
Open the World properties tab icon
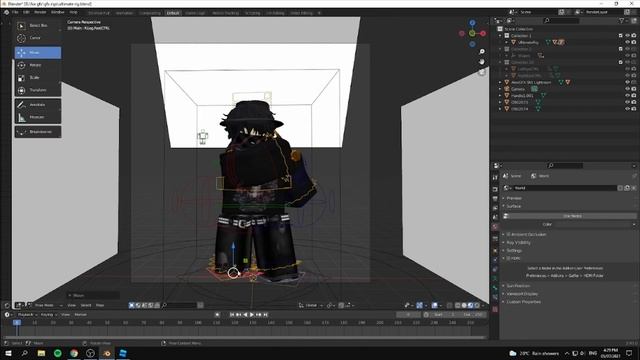[495, 227]
